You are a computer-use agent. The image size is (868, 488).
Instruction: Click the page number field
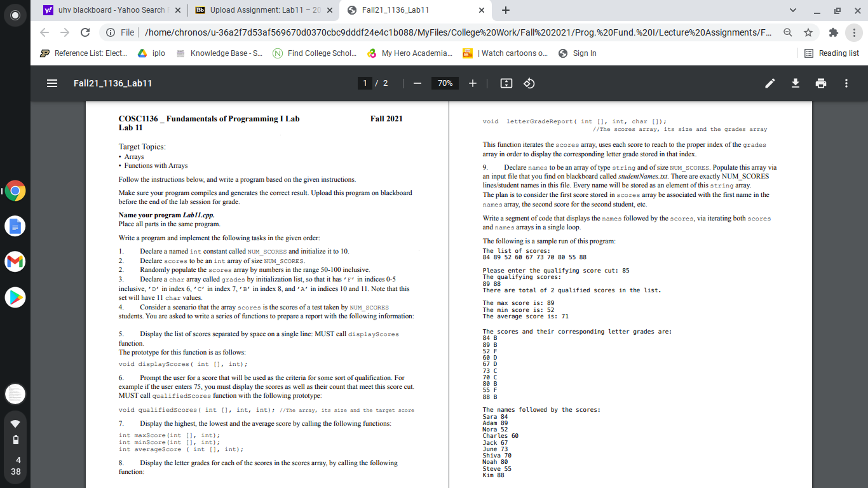pyautogui.click(x=365, y=83)
